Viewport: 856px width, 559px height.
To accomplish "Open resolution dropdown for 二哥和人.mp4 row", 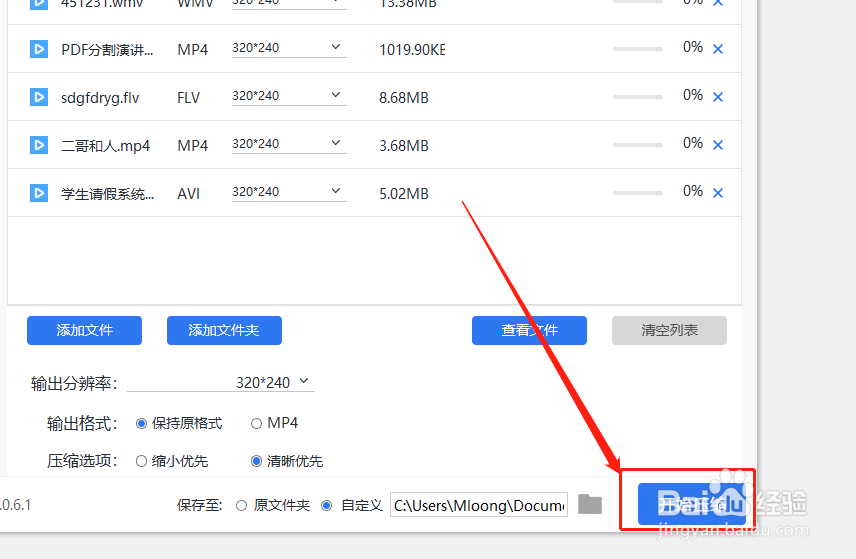I will pos(289,144).
